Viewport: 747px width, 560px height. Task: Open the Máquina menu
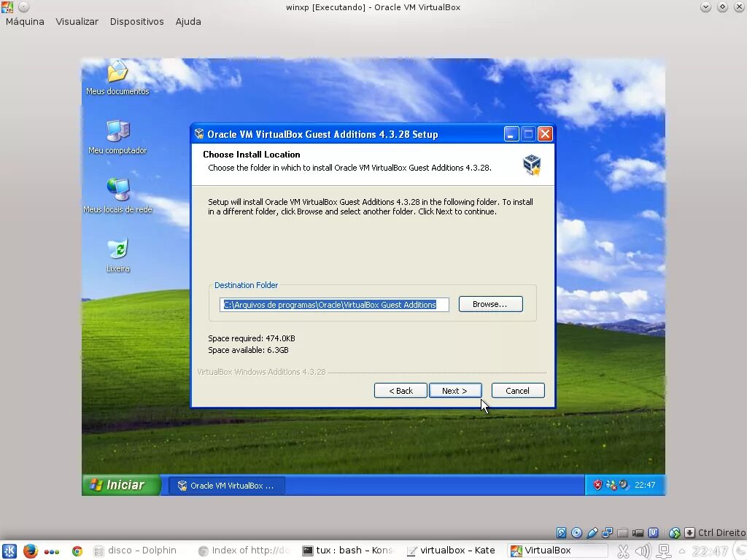point(24,21)
